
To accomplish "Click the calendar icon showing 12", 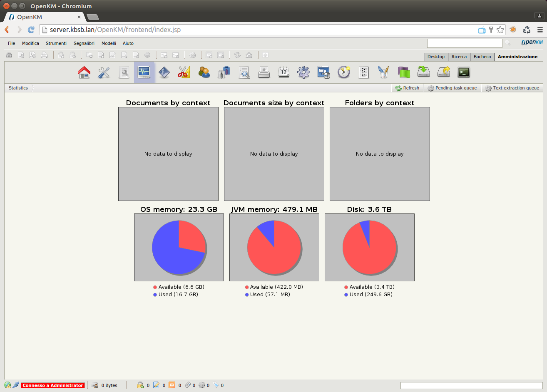I will (x=284, y=72).
